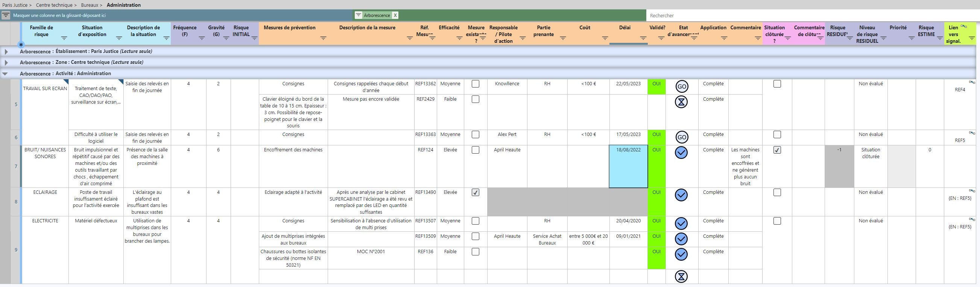Go to Paris Justice in breadcrumb

[15, 5]
